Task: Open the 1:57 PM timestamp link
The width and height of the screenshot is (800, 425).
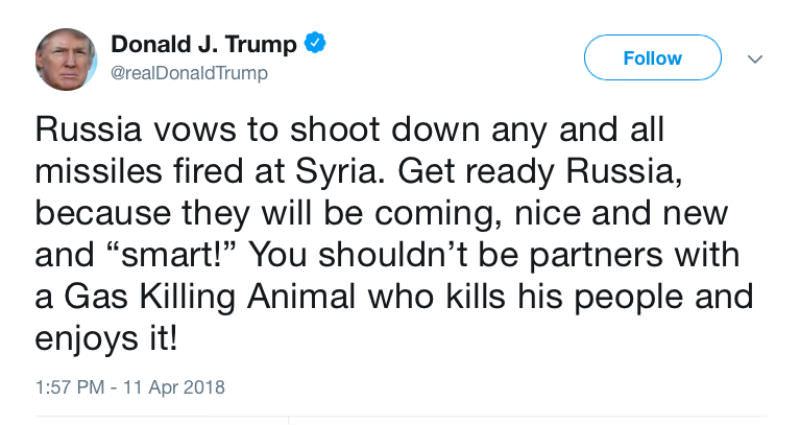Action: (x=68, y=386)
